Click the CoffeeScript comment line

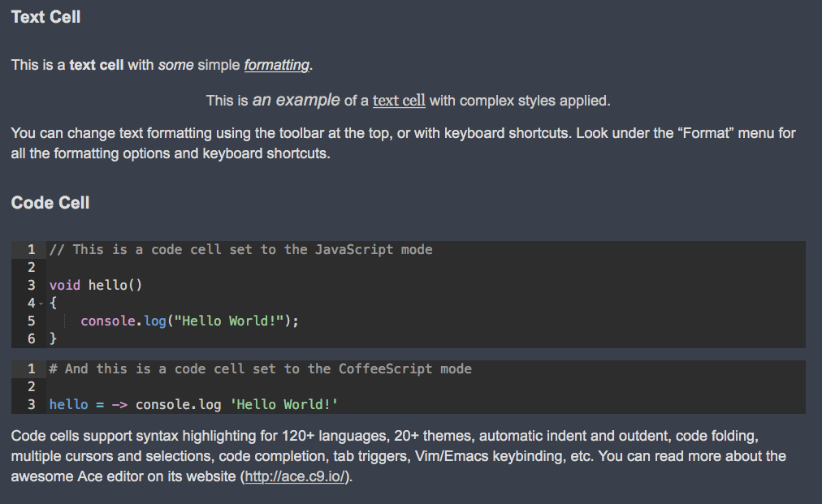pyautogui.click(x=261, y=368)
